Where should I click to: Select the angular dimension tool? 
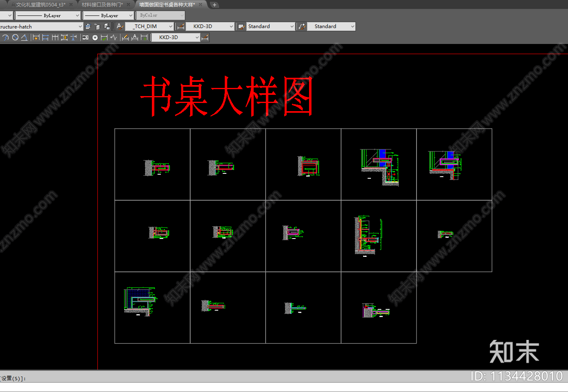tap(24, 37)
